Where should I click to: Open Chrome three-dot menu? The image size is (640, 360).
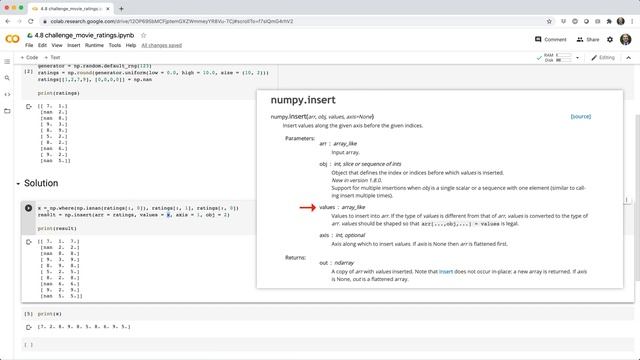point(632,21)
